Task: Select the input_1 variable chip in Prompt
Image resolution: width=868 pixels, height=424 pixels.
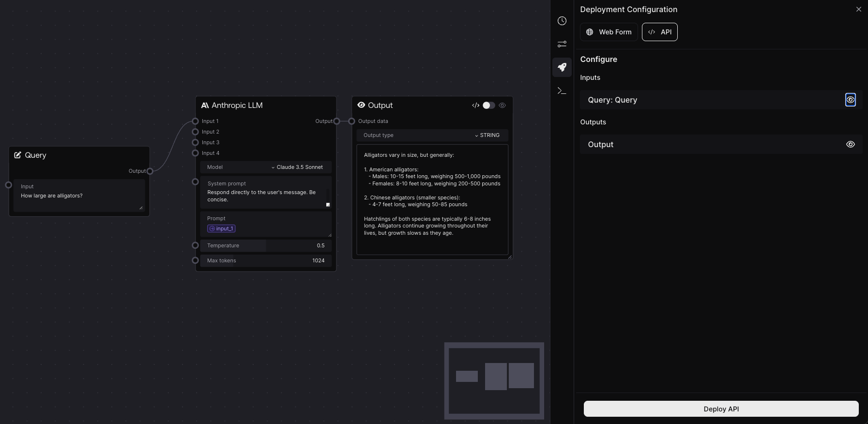Action: pyautogui.click(x=221, y=228)
